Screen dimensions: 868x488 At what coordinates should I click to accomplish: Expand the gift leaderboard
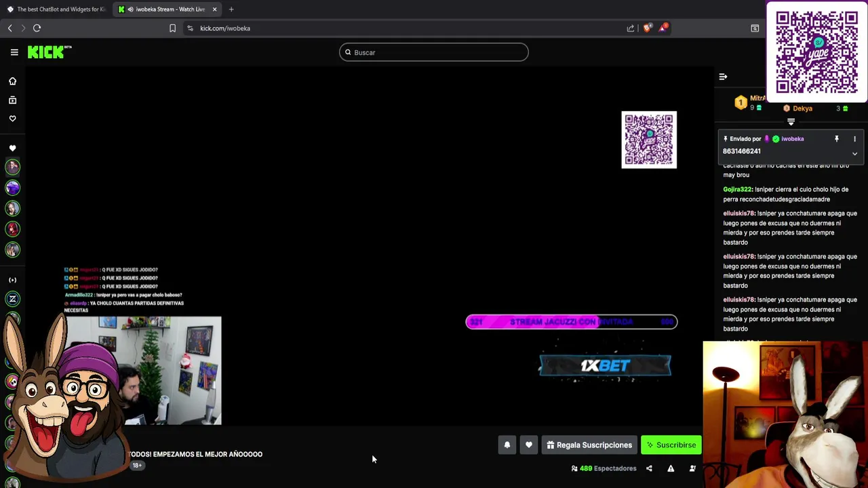point(791,122)
